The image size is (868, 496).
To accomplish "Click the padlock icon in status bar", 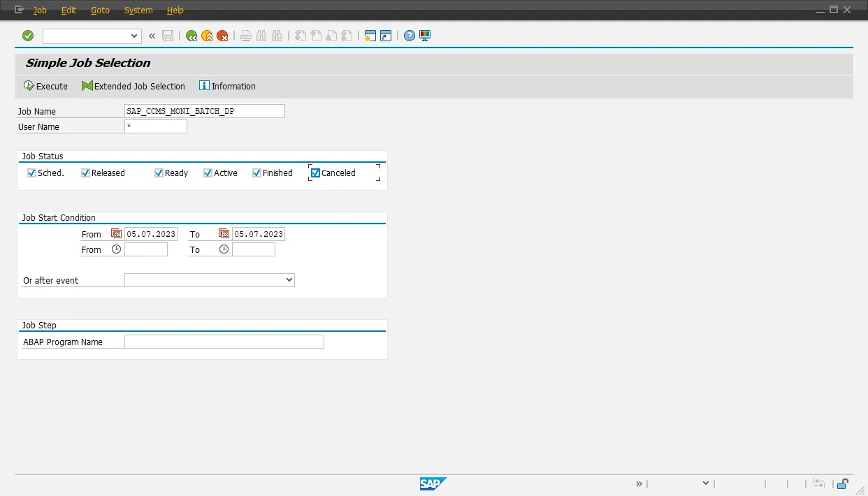I will (844, 483).
